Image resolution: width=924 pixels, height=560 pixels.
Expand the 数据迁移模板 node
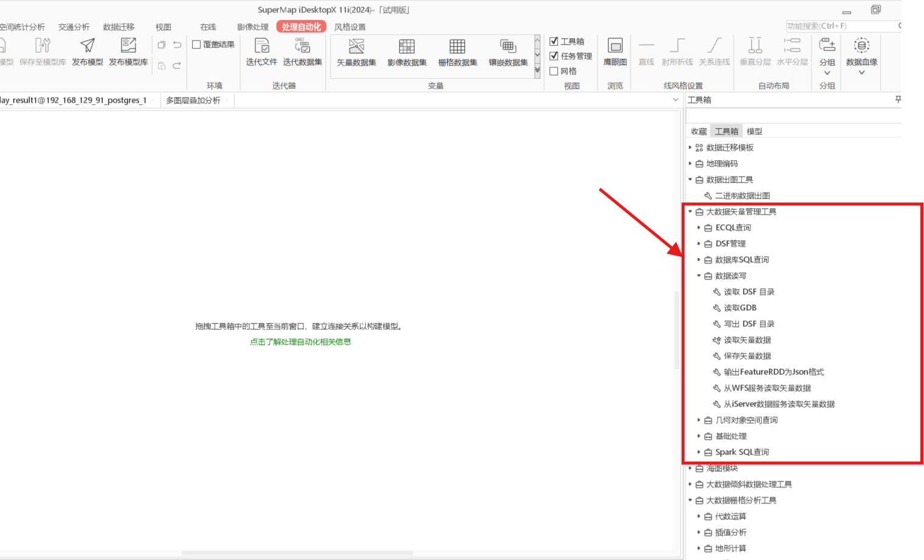click(x=690, y=148)
